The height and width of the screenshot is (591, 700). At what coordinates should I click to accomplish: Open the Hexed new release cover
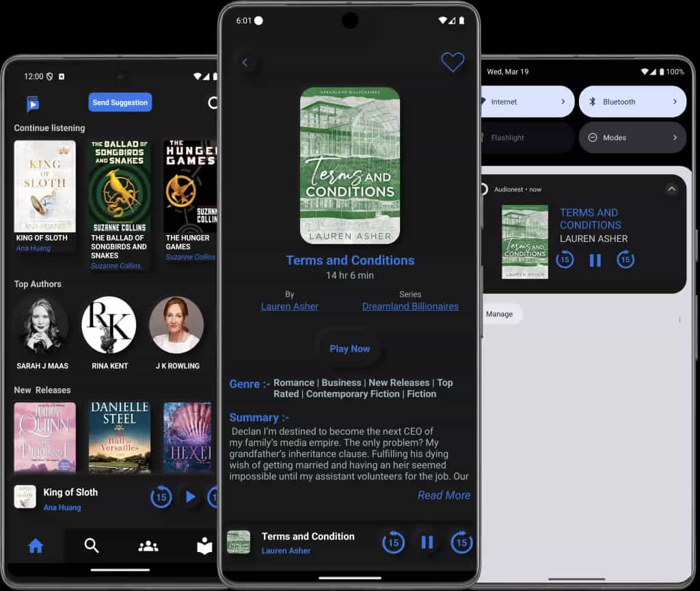pyautogui.click(x=188, y=437)
